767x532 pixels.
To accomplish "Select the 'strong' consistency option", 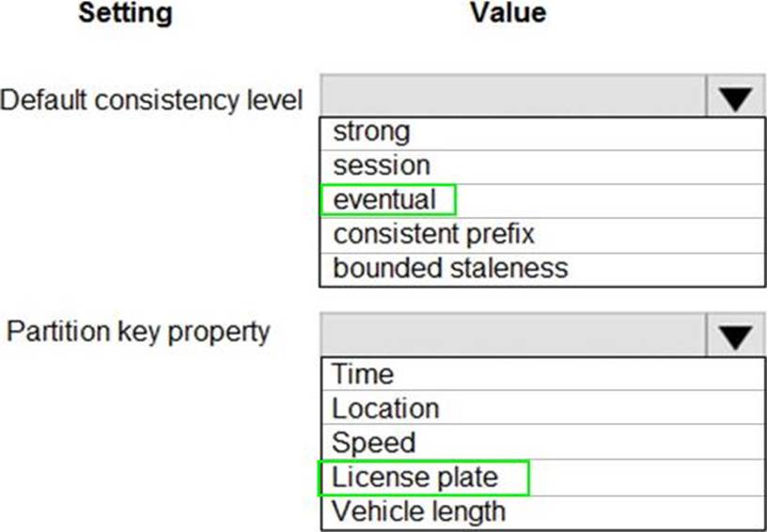I will tap(372, 132).
